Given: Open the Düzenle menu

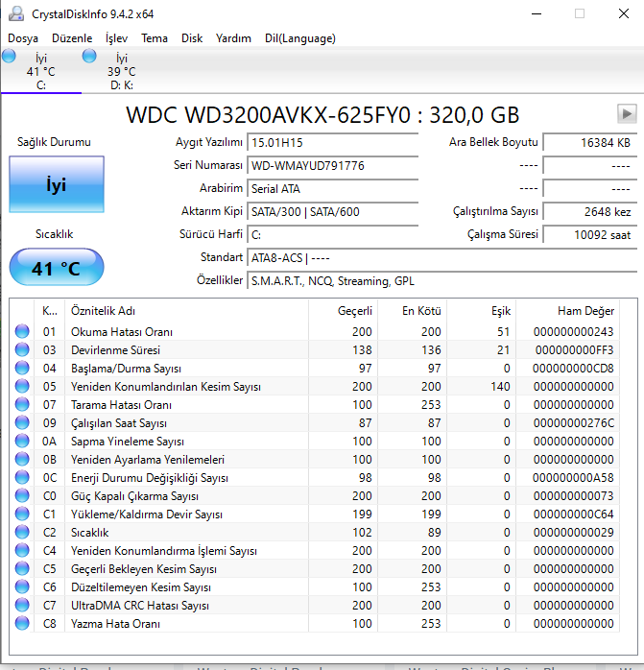Looking at the screenshot, I should pyautogui.click(x=72, y=38).
